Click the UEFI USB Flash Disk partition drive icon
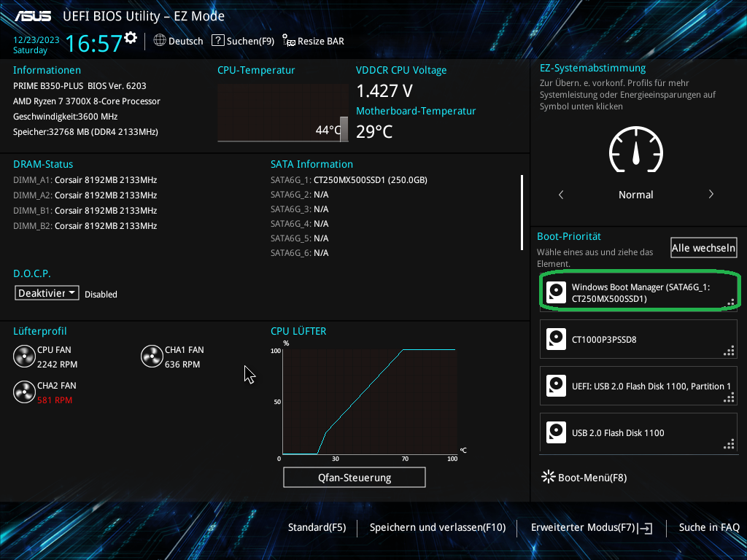 [x=556, y=386]
